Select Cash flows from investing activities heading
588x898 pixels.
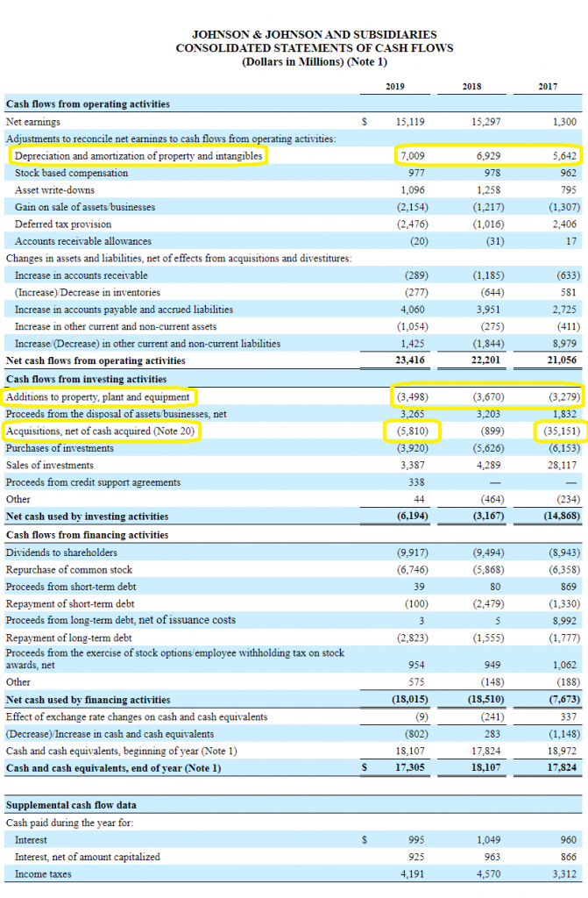[87, 379]
